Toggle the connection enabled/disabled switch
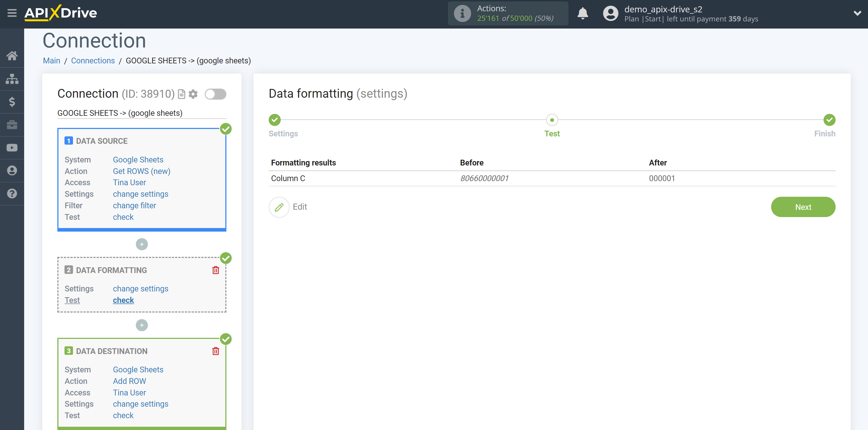The image size is (868, 430). click(x=215, y=94)
